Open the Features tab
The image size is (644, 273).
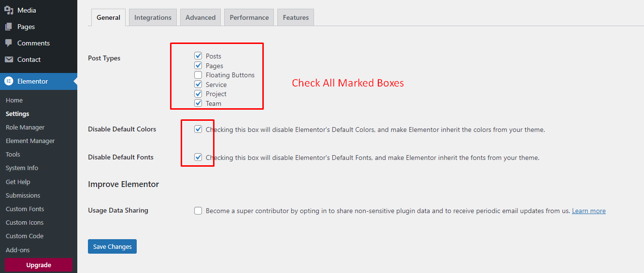pos(296,17)
